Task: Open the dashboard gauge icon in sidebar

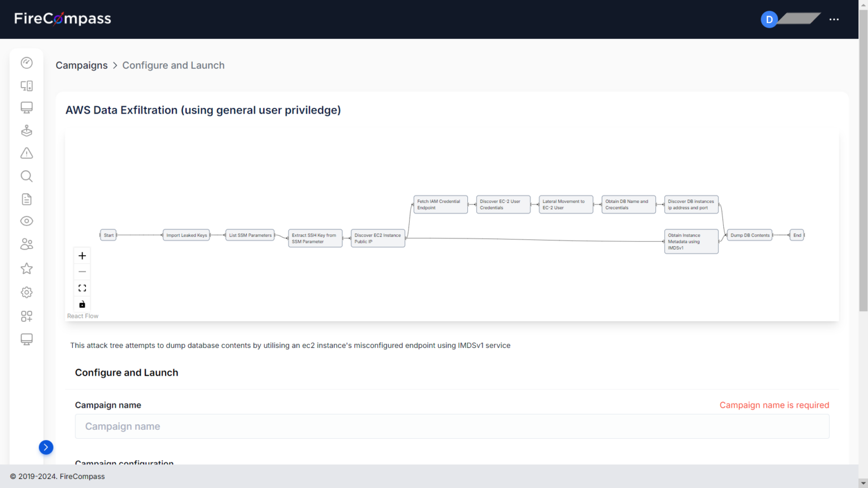Action: (x=27, y=63)
